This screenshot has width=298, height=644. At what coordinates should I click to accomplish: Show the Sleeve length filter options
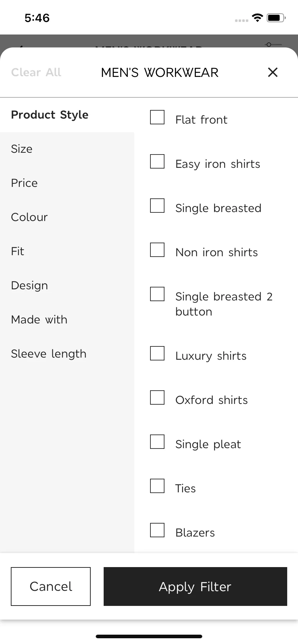(67, 354)
